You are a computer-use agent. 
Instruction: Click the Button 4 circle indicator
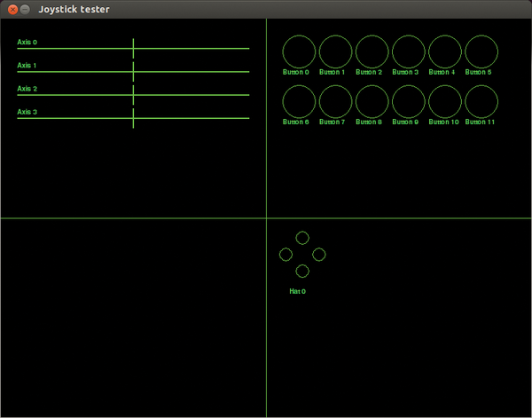(445, 51)
